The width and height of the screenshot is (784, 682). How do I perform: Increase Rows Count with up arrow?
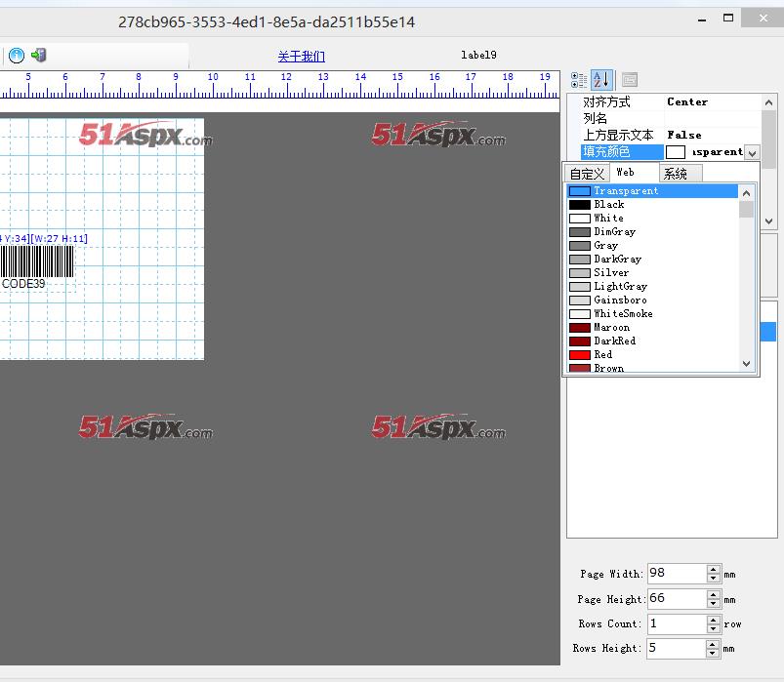(x=714, y=620)
